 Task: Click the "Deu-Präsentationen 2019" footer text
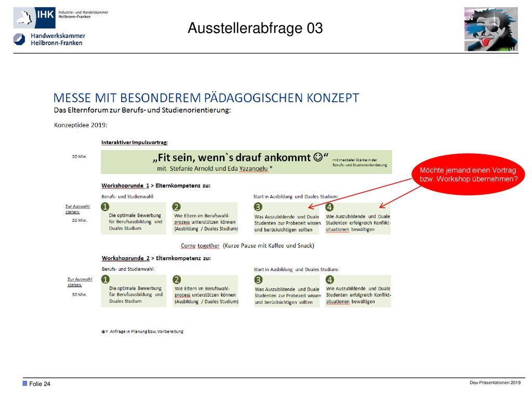pos(495,383)
